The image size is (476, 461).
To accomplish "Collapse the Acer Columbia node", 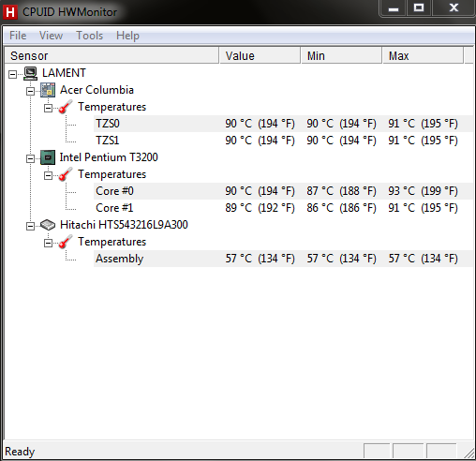I will (x=30, y=91).
